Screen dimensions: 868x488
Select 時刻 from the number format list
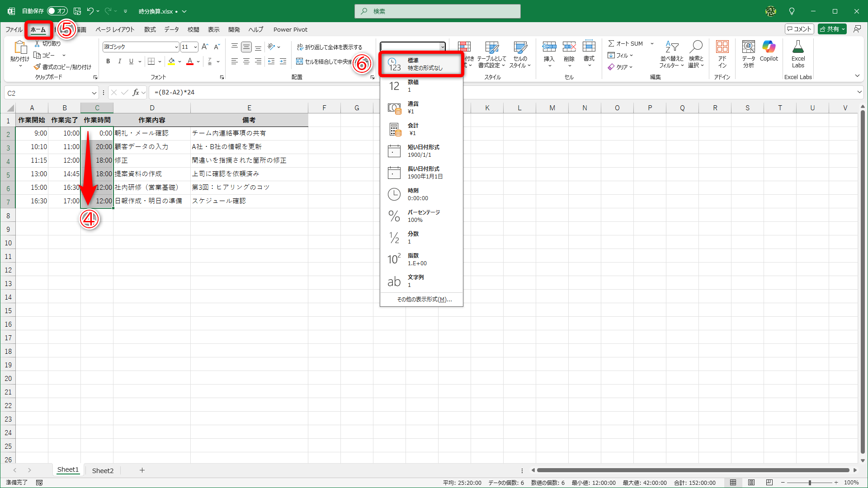[x=420, y=194]
